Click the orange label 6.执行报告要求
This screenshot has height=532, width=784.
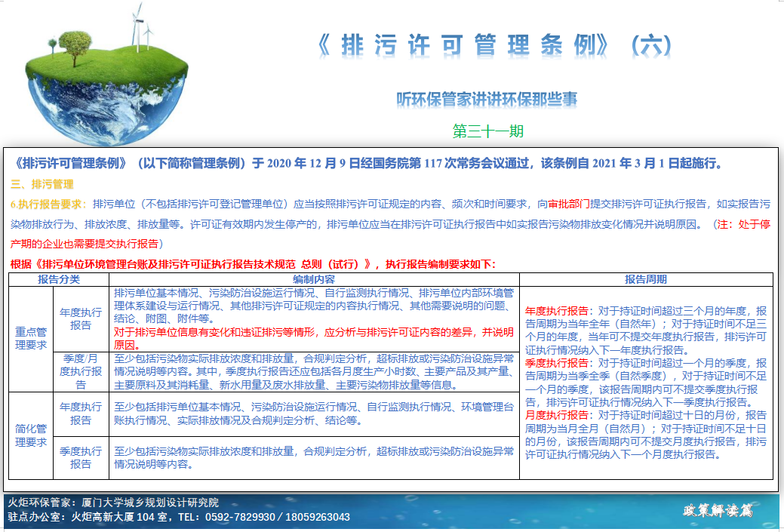pyautogui.click(x=48, y=204)
